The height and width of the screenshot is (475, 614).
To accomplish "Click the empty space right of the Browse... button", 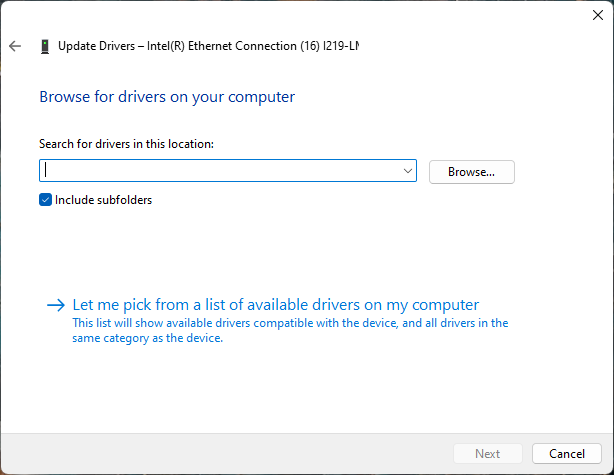I will [x=560, y=171].
